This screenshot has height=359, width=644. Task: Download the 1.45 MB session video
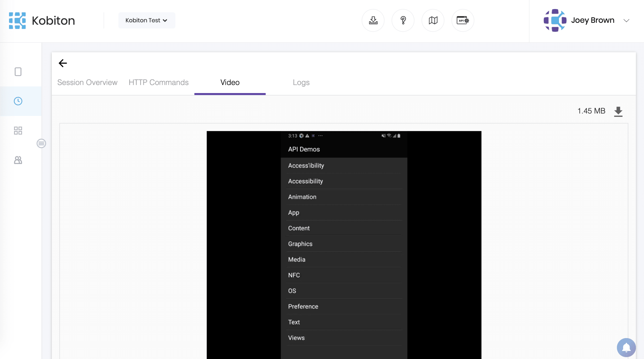[618, 111]
